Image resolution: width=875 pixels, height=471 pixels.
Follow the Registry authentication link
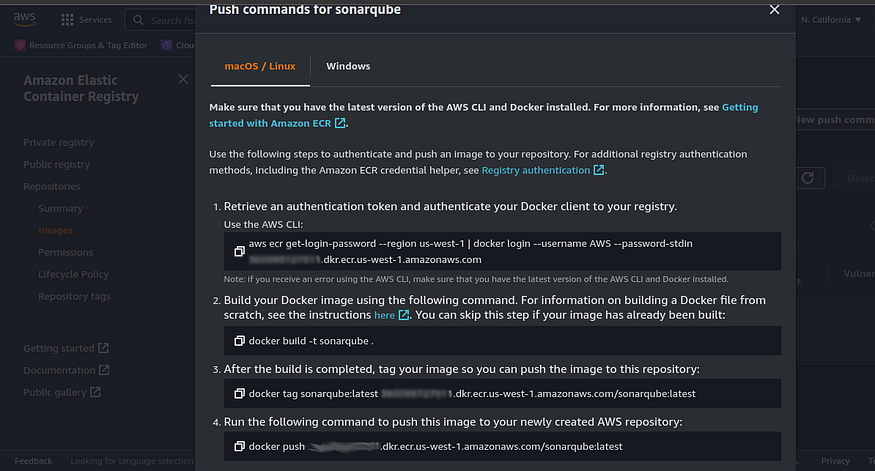pos(542,170)
